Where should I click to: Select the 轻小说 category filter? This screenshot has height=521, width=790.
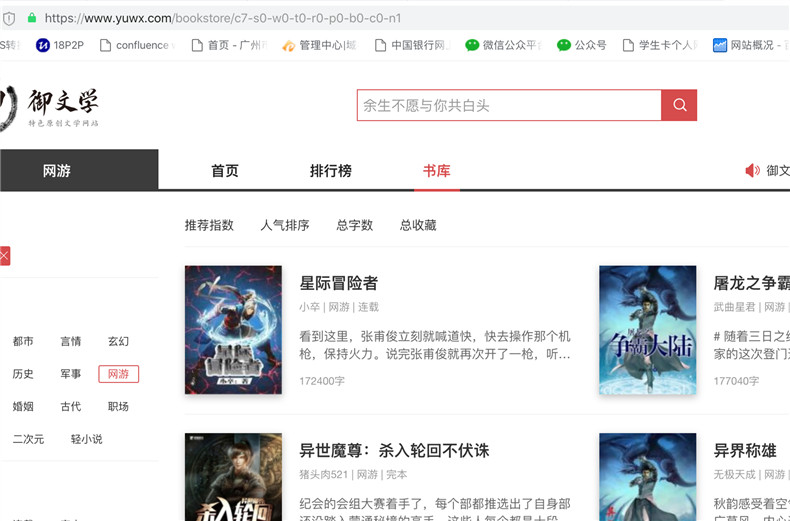(87, 439)
